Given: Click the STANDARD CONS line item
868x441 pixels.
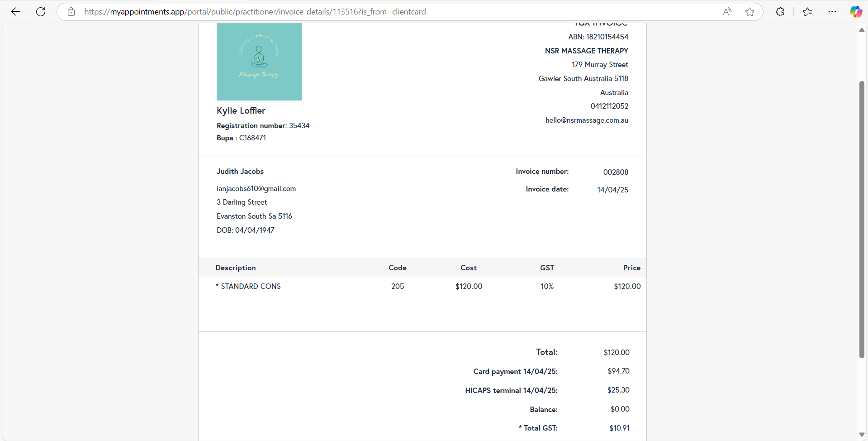Looking at the screenshot, I should pyautogui.click(x=251, y=286).
